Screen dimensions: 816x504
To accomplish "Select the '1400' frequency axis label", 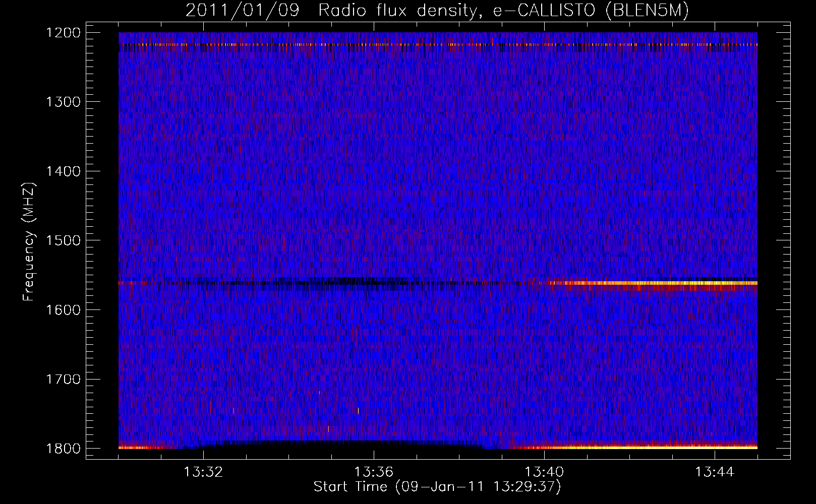I will (63, 171).
